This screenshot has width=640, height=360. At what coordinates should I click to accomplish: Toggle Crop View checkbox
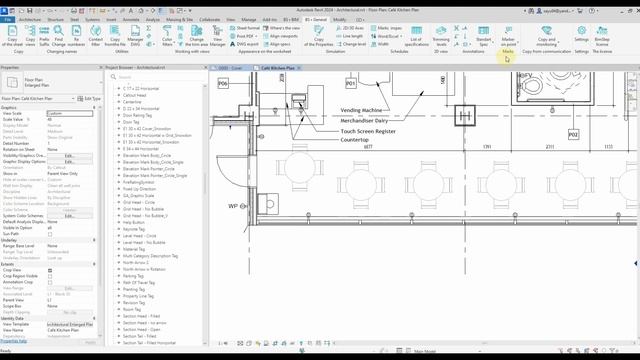(x=50, y=270)
